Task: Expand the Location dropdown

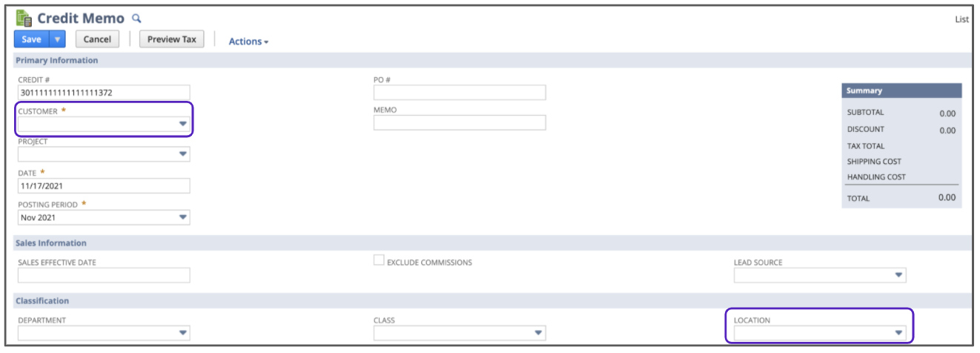Action: pos(898,333)
